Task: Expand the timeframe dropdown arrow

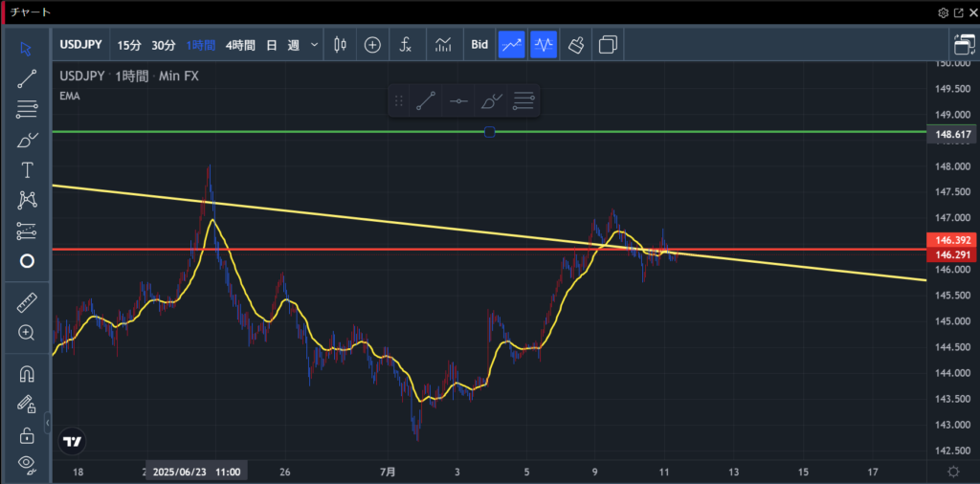Action: (314, 45)
